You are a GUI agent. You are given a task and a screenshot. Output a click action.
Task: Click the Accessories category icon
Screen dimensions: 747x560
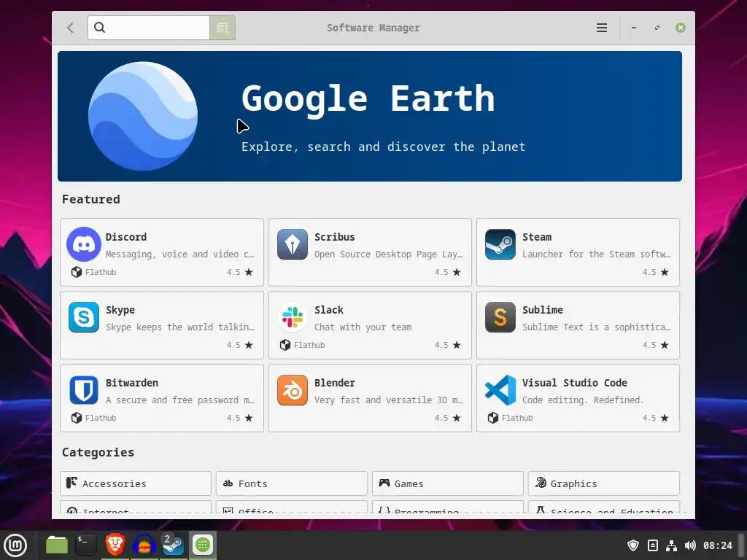[x=72, y=483]
